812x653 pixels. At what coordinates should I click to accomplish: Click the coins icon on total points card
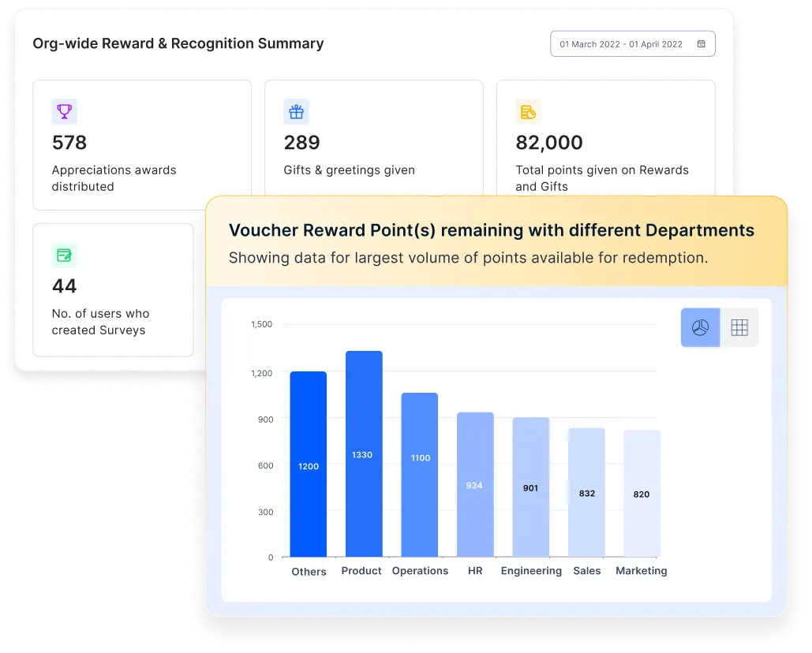point(527,111)
